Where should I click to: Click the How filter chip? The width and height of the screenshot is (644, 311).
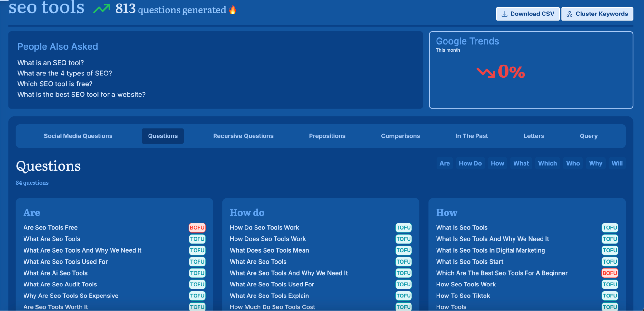pos(497,163)
